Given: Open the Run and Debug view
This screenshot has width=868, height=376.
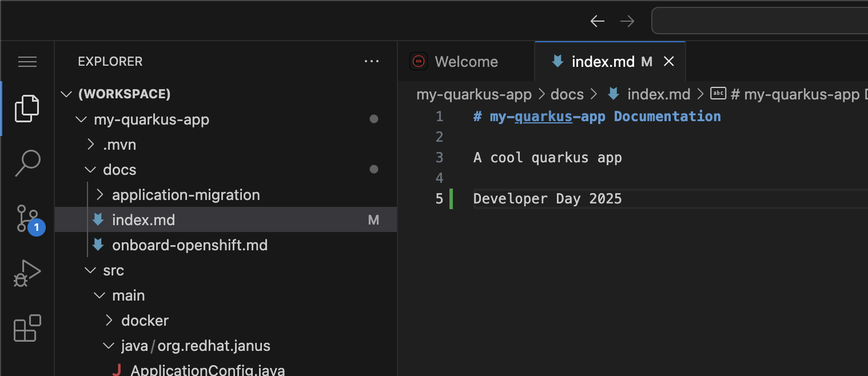Looking at the screenshot, I should point(27,273).
